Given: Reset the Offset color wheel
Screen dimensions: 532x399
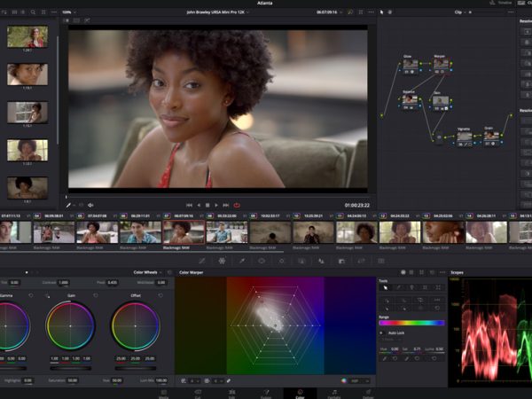Looking at the screenshot, I should [160, 295].
